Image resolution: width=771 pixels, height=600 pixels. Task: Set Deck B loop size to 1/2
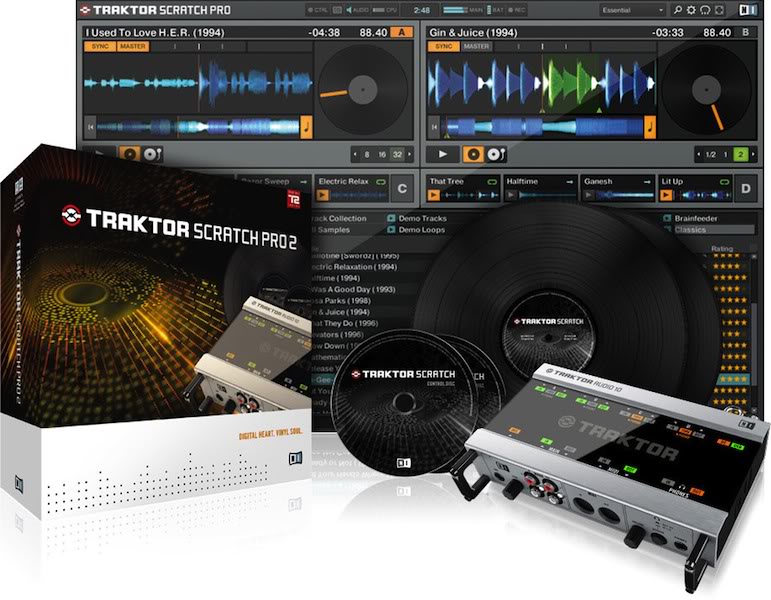[711, 154]
